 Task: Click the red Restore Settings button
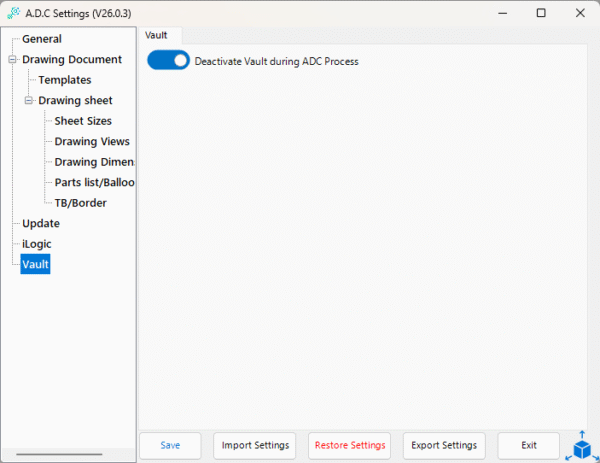click(350, 445)
